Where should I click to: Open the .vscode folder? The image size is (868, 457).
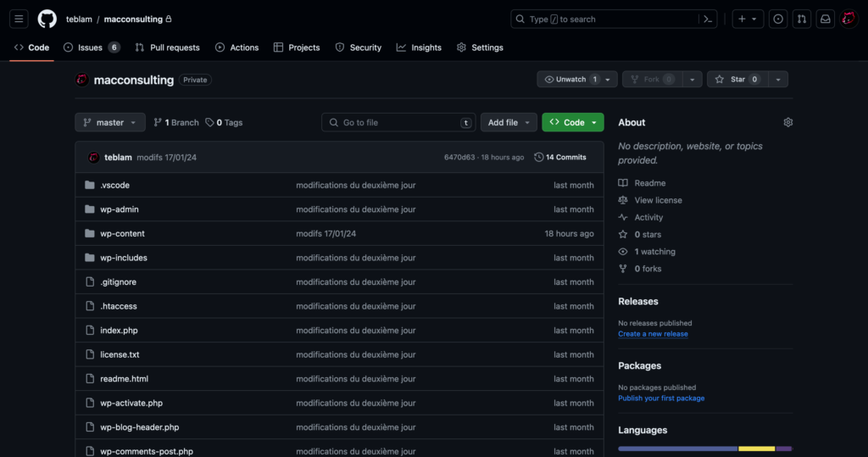click(114, 185)
